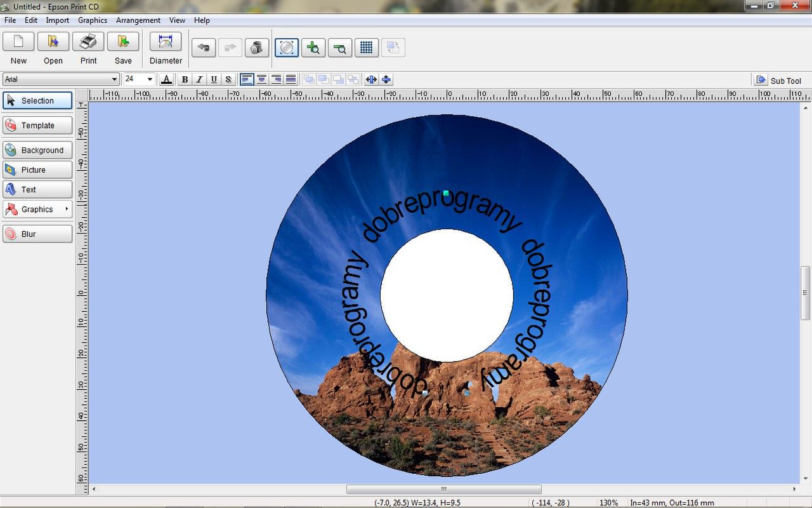
Task: Open the Help menu
Action: tap(202, 20)
